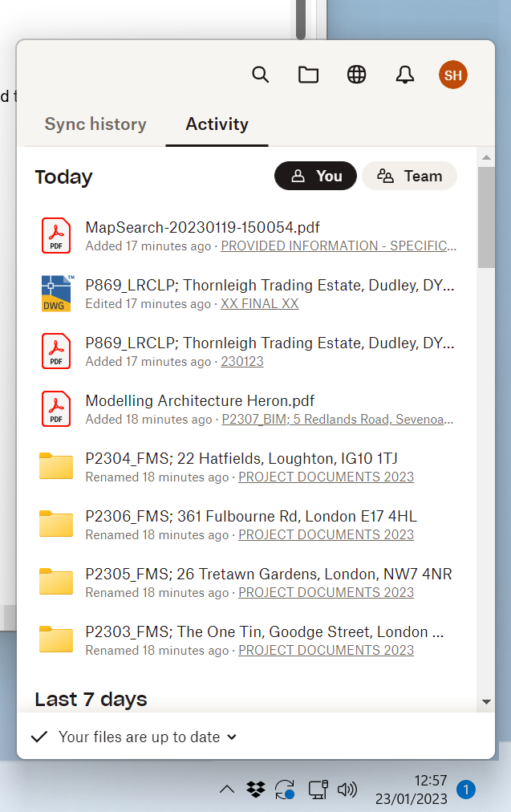Open the Dropbox folder icon

pos(308,75)
